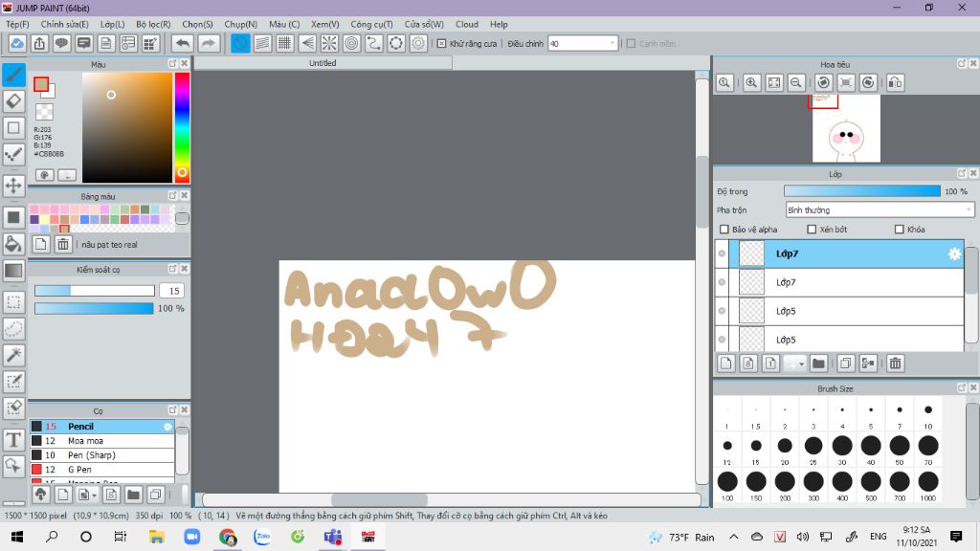Image resolution: width=980 pixels, height=551 pixels.
Task: Select the Gradient tool
Action: pos(13,271)
